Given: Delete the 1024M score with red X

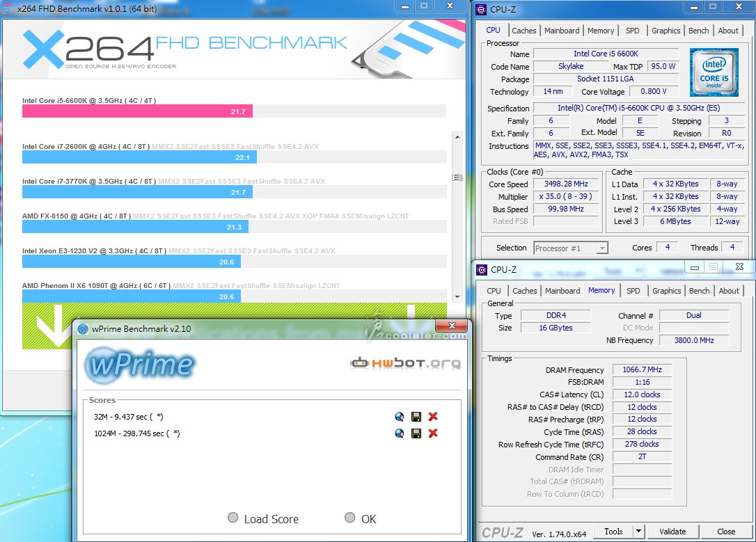Looking at the screenshot, I should 433,433.
